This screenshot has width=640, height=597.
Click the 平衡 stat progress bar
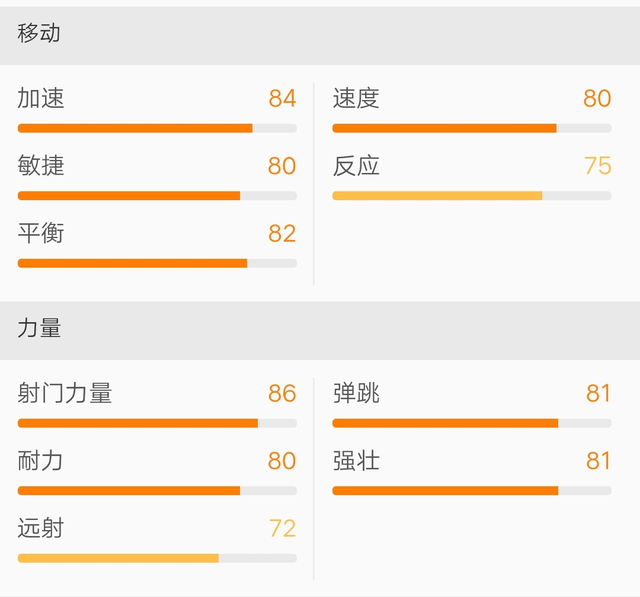(x=157, y=263)
